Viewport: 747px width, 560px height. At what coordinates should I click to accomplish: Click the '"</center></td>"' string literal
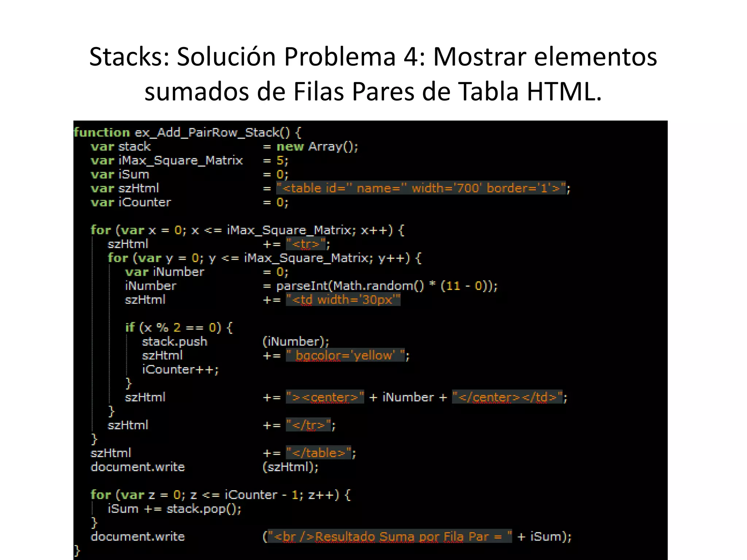point(507,397)
